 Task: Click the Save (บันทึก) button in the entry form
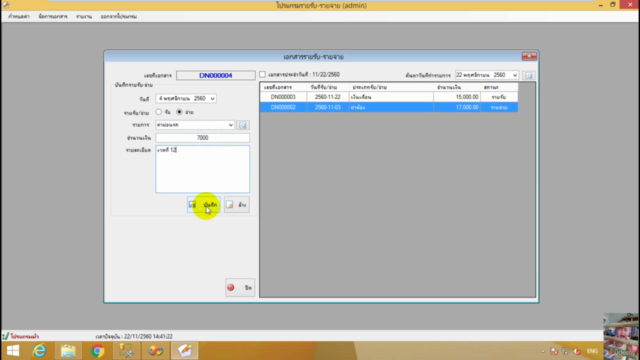pyautogui.click(x=204, y=205)
